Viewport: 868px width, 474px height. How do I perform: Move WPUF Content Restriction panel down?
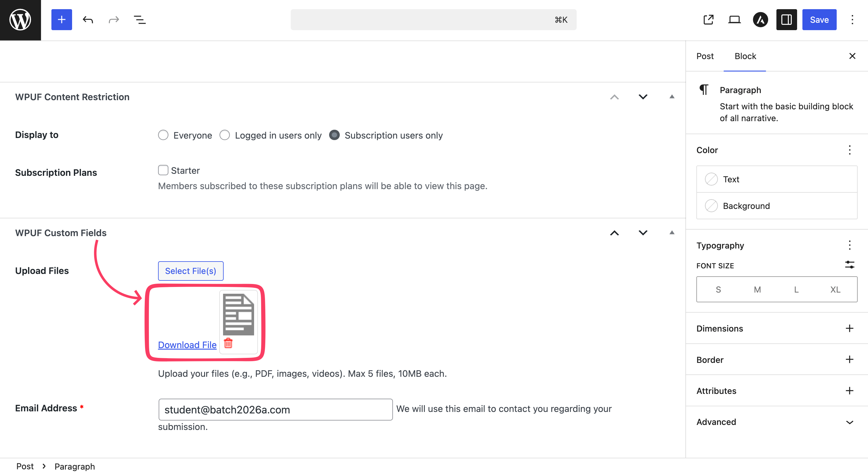click(x=643, y=97)
